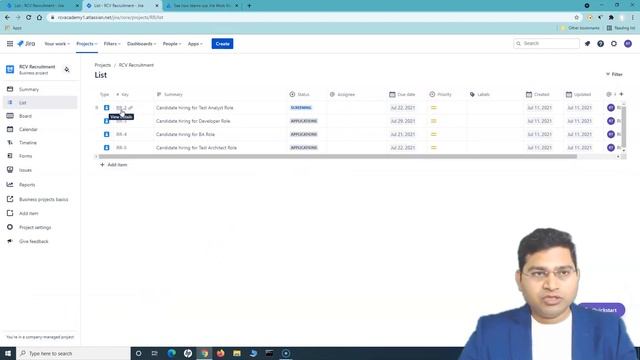Sort by the Status column header
The width and height of the screenshot is (640, 360).
(x=300, y=94)
